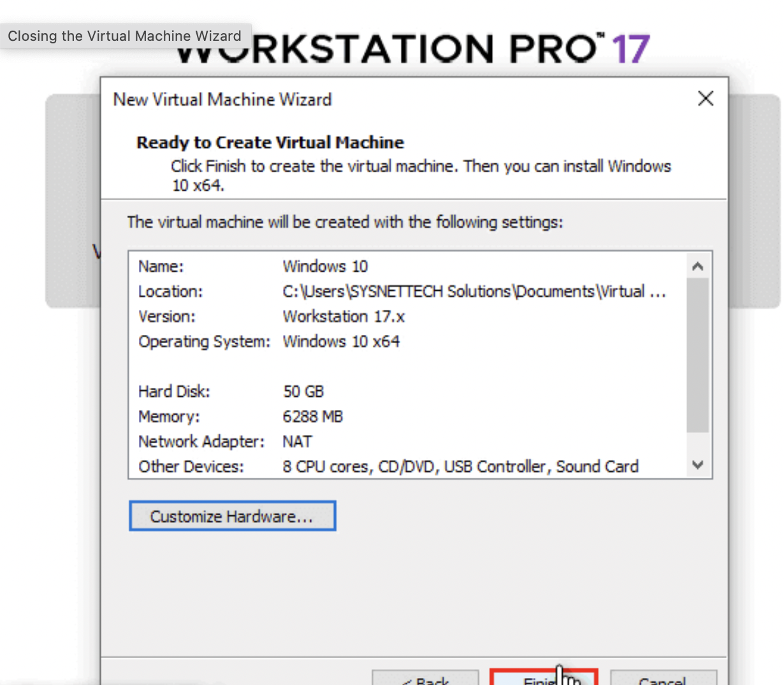Click the "Location:" label in settings list
Viewport: 784px width, 685px height.
click(170, 291)
